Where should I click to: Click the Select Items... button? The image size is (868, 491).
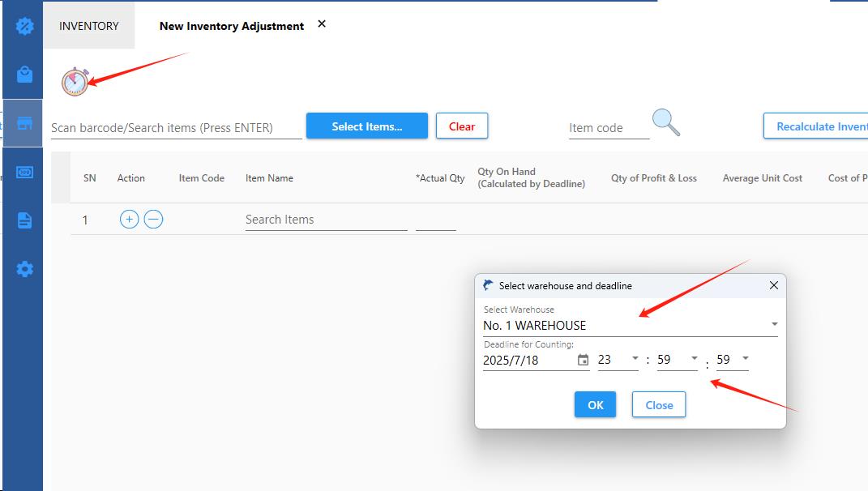coord(366,126)
